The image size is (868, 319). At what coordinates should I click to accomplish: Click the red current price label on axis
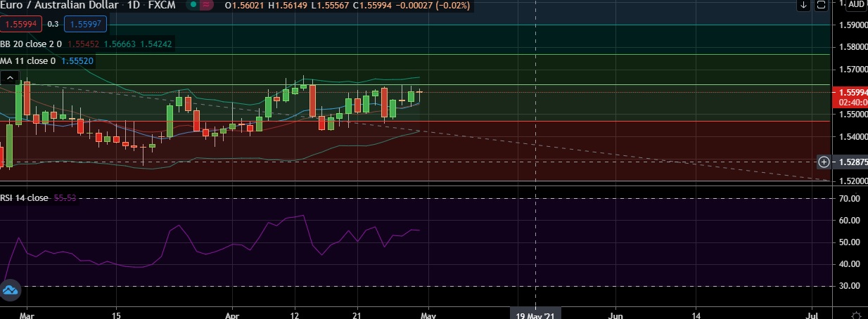(x=849, y=96)
